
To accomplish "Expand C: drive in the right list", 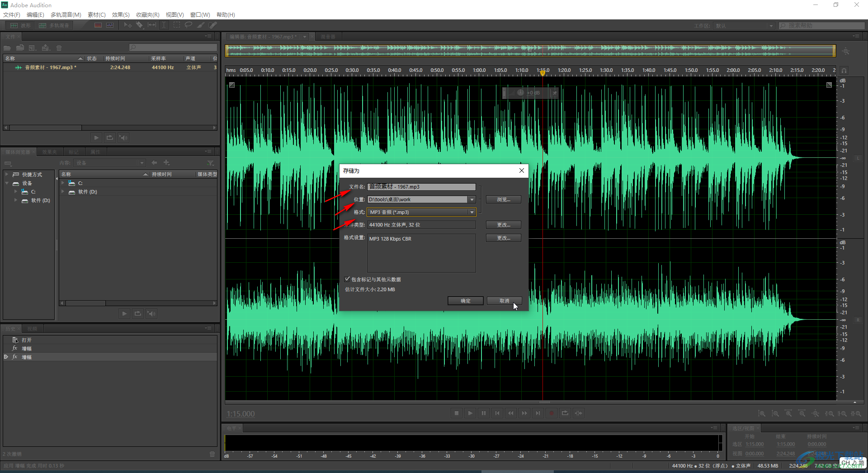I will [63, 183].
